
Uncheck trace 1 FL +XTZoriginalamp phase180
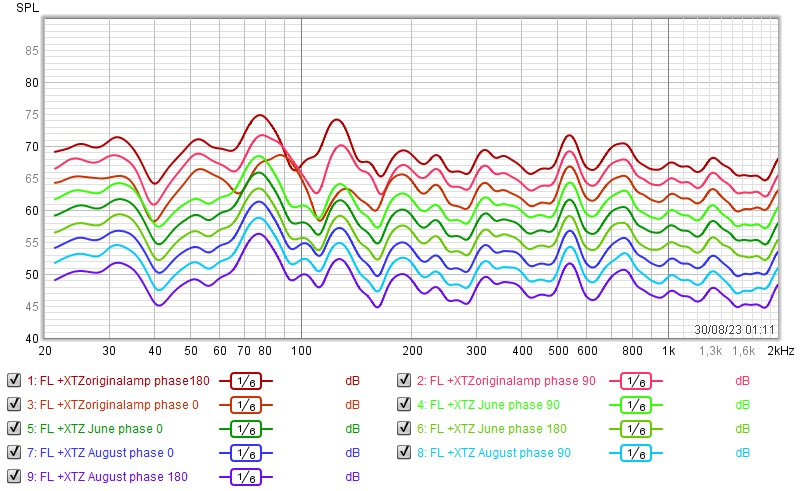coord(14,380)
